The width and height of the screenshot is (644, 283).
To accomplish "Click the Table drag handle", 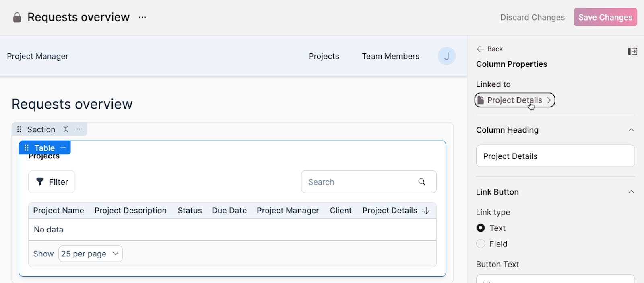I will click(27, 148).
